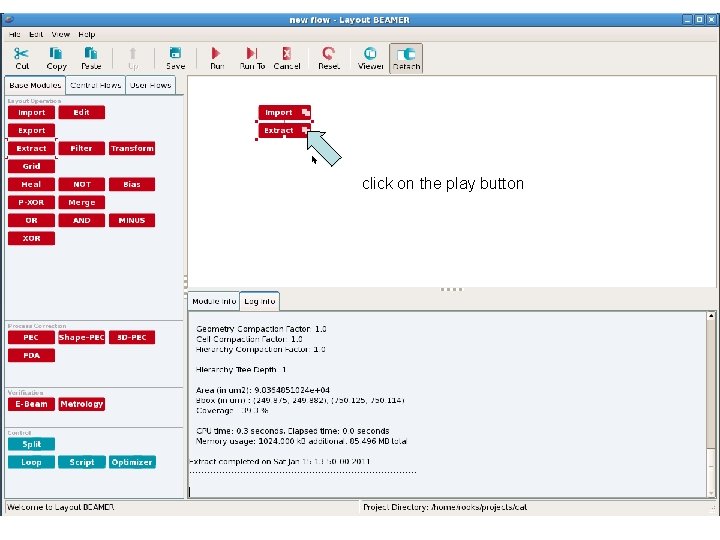Select the FDA module button
Image resolution: width=720 pixels, height=540 pixels.
point(31,355)
